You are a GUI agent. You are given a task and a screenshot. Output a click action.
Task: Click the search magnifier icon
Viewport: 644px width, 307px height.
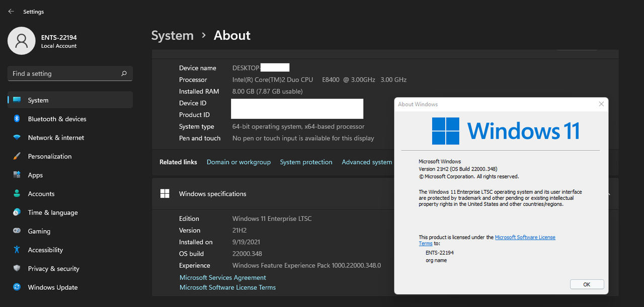pos(124,73)
